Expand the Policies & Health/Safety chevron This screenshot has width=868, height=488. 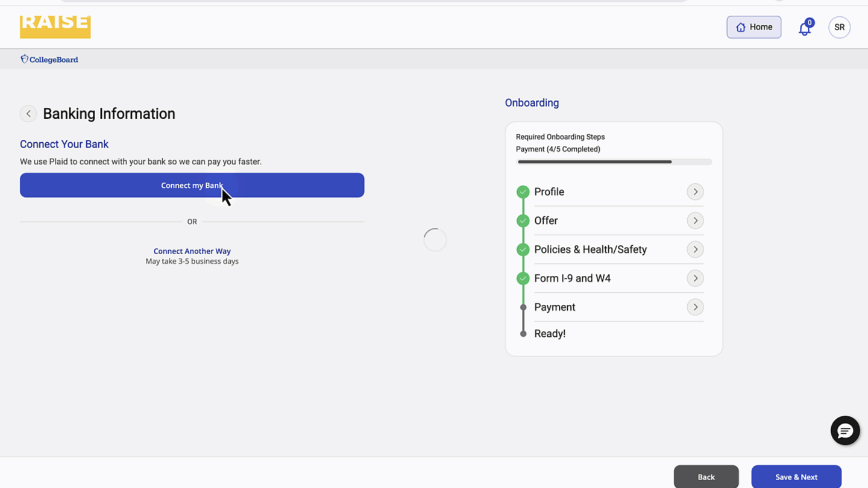coord(695,249)
